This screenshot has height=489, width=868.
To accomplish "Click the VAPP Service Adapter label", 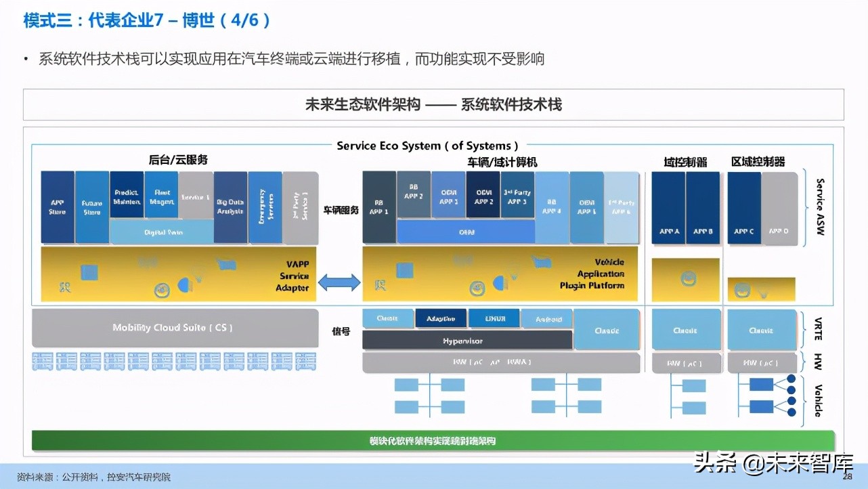I will 294,276.
